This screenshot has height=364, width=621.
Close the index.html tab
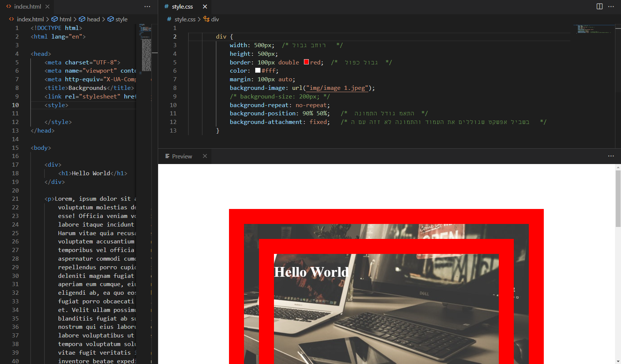[47, 6]
